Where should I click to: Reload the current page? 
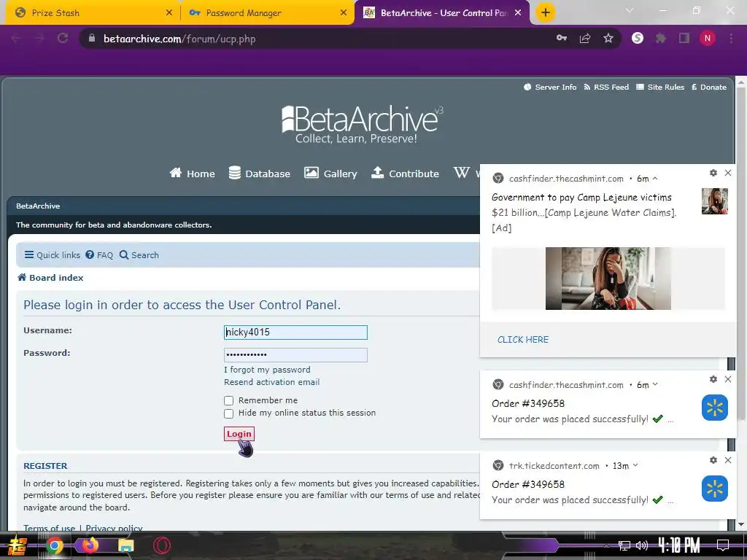point(63,38)
